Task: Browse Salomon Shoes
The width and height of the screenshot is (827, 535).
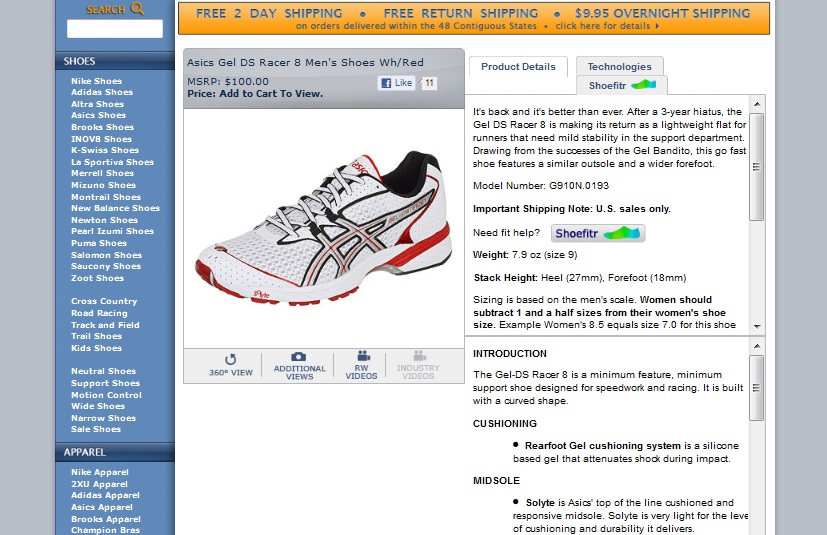Action: click(x=107, y=255)
